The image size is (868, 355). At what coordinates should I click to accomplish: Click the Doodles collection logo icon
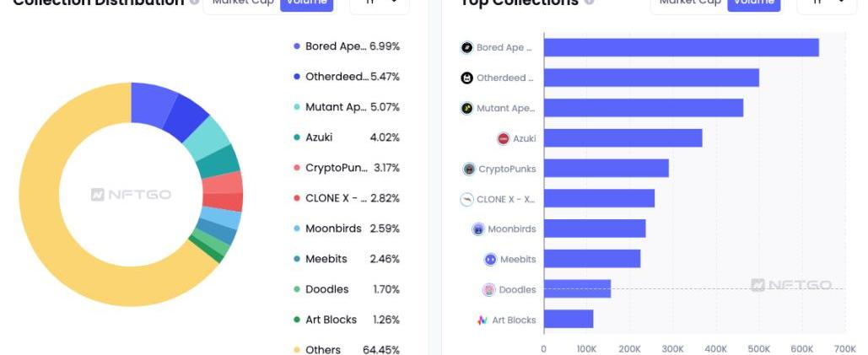pyautogui.click(x=488, y=290)
